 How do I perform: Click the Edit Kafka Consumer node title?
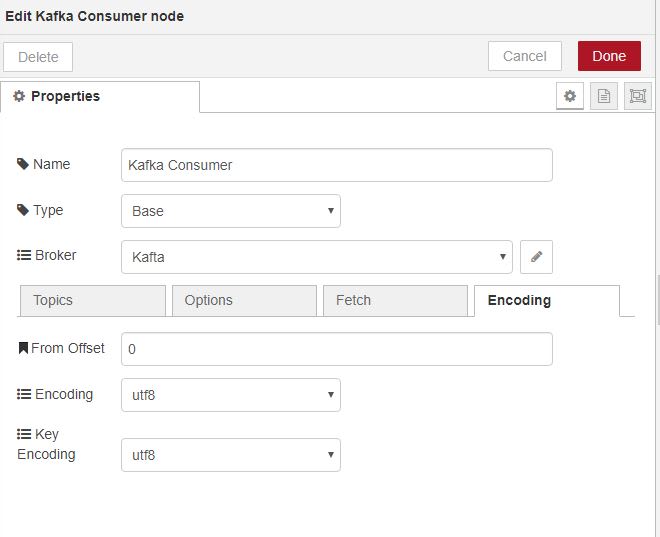(x=95, y=16)
